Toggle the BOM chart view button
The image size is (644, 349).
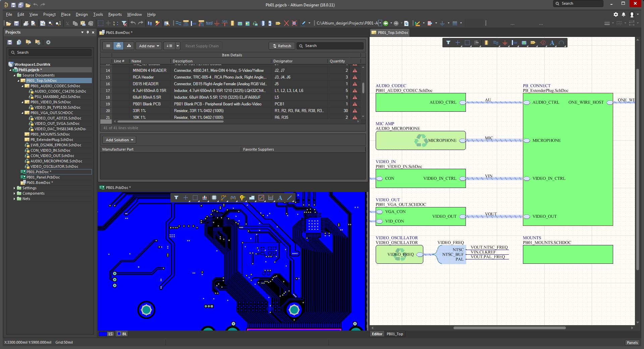pos(129,46)
